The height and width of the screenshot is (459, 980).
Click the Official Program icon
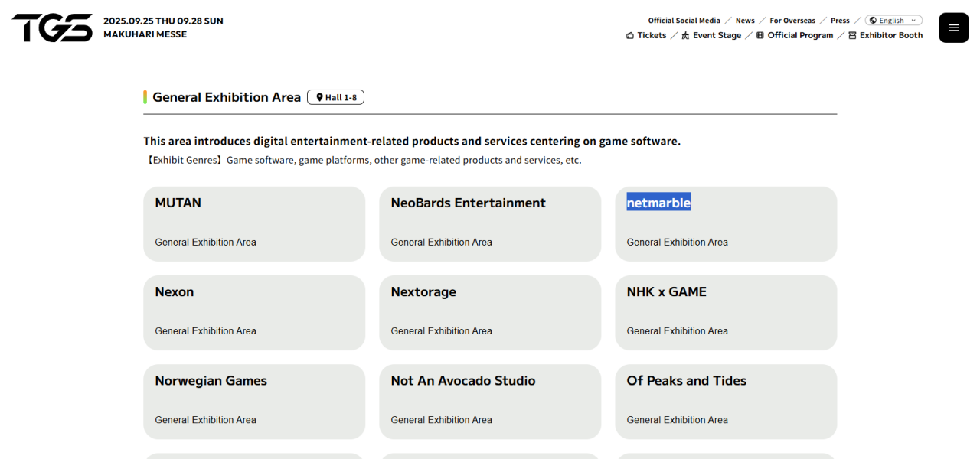(x=760, y=35)
